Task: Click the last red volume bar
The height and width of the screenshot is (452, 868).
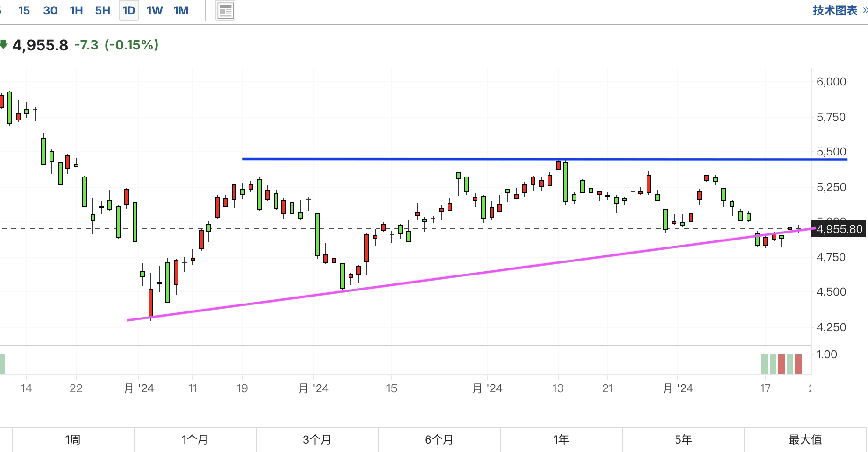Action: [798, 364]
